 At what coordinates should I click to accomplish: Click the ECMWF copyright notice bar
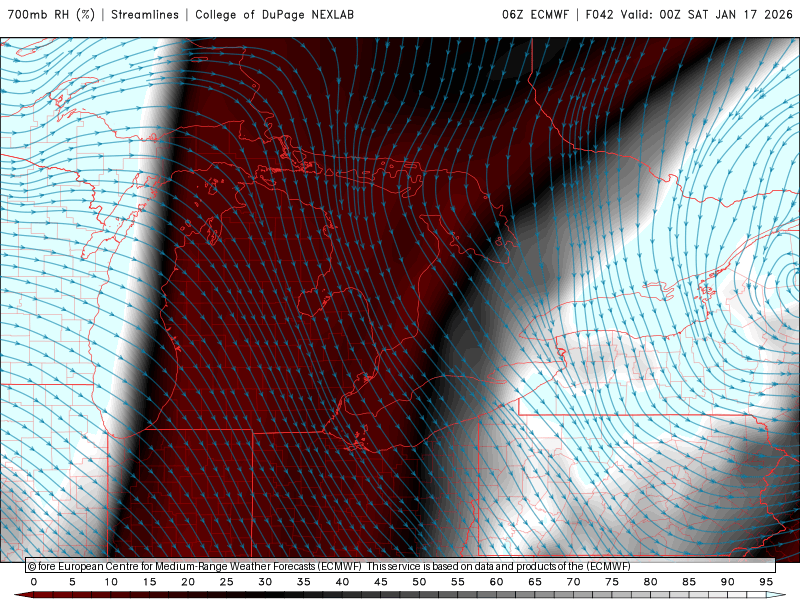401,566
